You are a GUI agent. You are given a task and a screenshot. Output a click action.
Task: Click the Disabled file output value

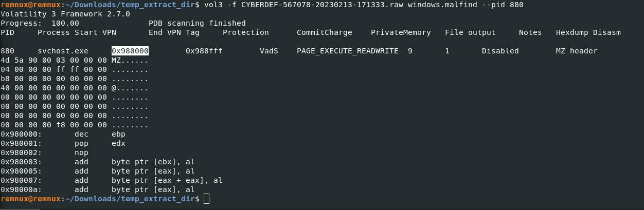click(500, 51)
